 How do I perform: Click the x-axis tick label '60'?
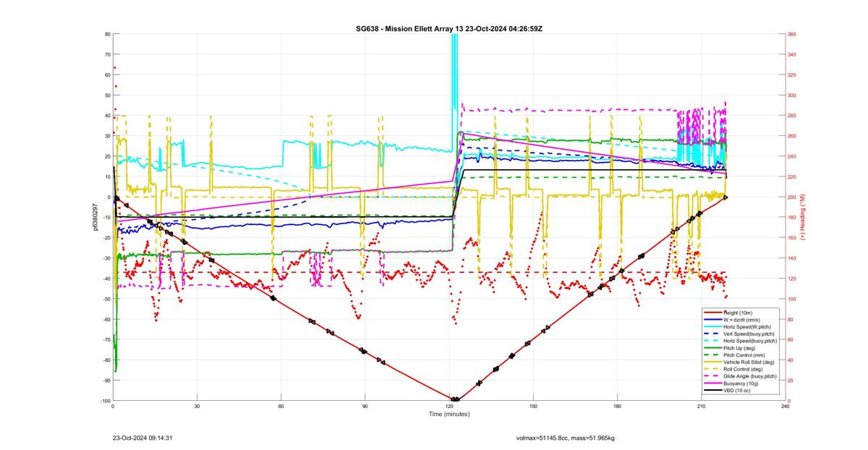tap(281, 407)
